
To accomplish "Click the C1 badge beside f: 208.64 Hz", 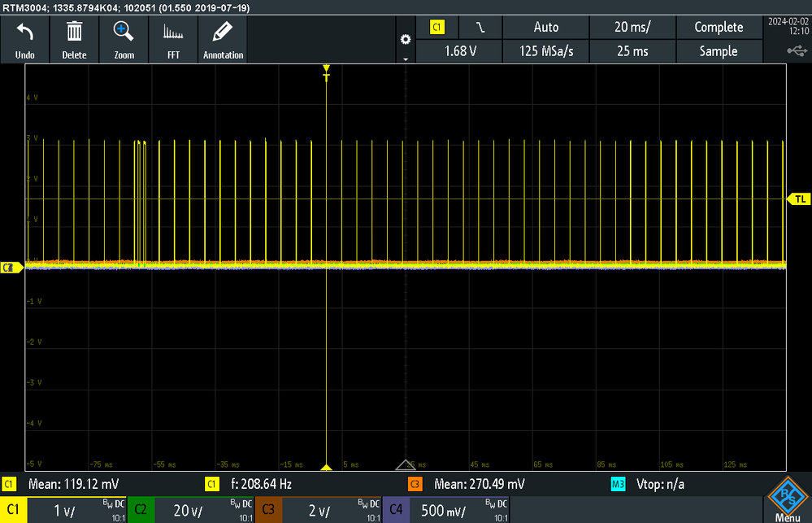I will (x=212, y=484).
